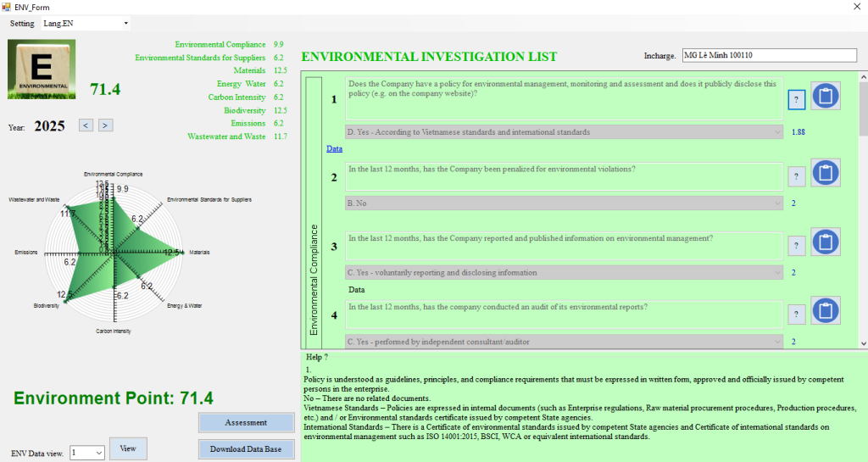Click the Emissions score label

click(248, 123)
